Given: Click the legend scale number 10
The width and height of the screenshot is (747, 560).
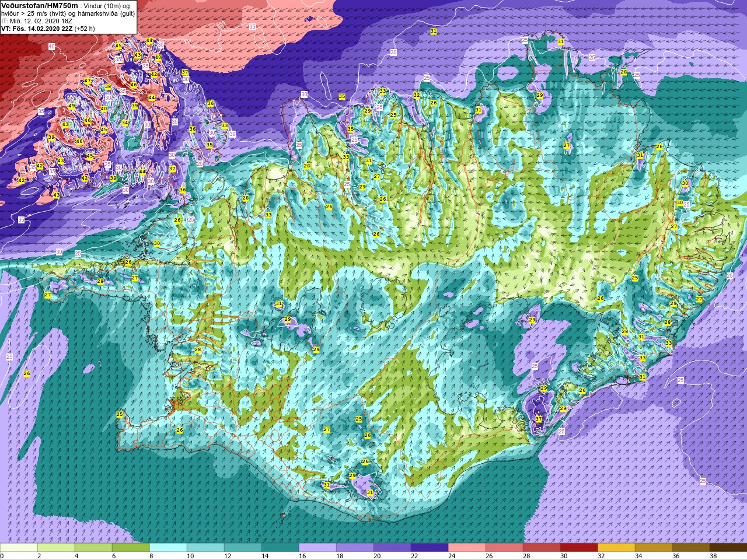Looking at the screenshot, I should tap(190, 556).
